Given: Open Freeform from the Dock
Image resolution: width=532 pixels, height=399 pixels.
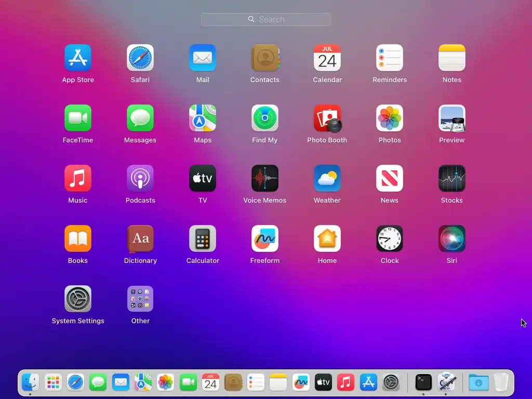Looking at the screenshot, I should pyautogui.click(x=301, y=382).
